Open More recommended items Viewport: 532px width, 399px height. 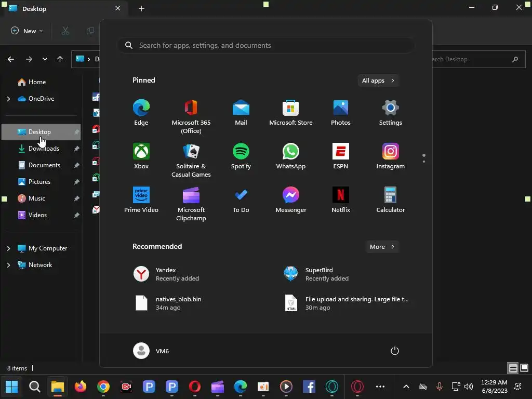click(x=382, y=247)
